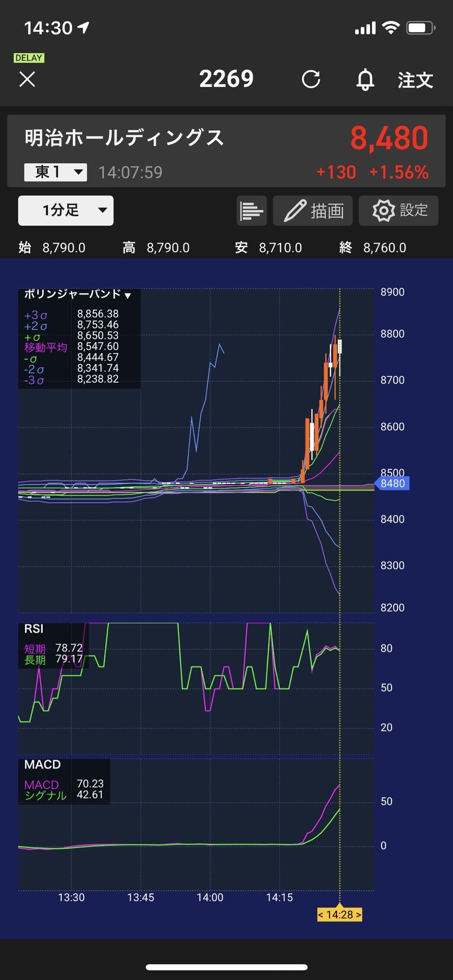Close the chart with the X icon
Screen dimensions: 453x980
[x=27, y=79]
